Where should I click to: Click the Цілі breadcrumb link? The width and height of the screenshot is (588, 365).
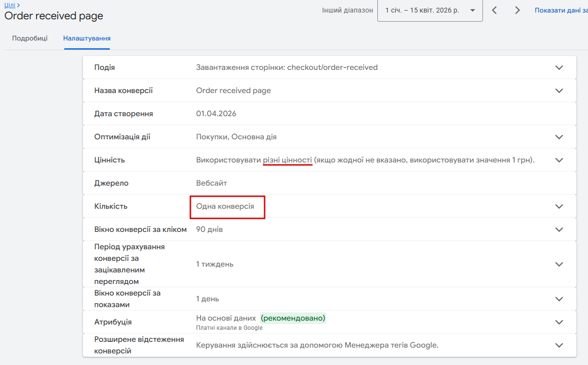[x=10, y=5]
